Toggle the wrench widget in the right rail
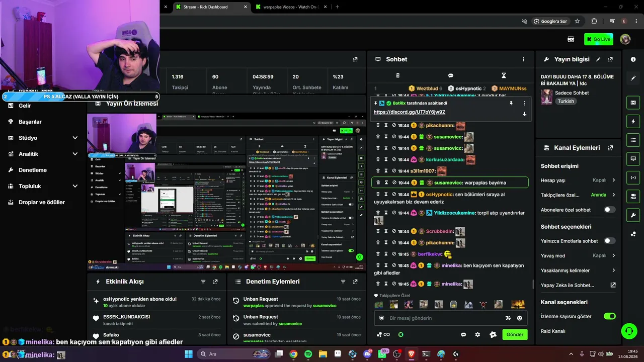This screenshot has height=362, width=644. pyautogui.click(x=633, y=215)
